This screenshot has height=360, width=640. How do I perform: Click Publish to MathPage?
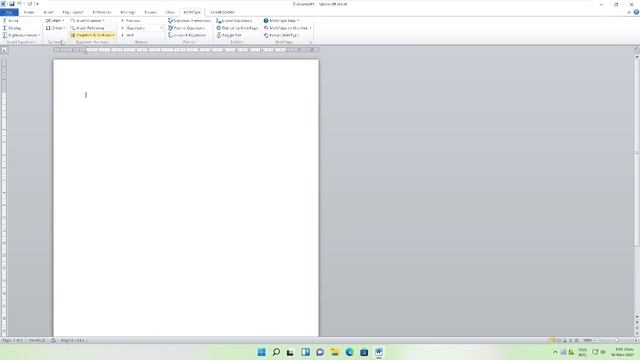click(x=237, y=28)
